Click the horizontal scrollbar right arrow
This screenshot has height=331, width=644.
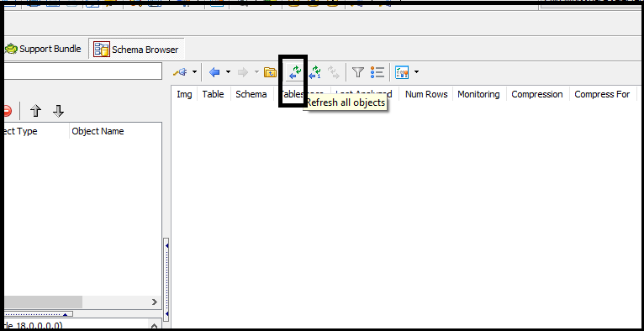tap(155, 302)
